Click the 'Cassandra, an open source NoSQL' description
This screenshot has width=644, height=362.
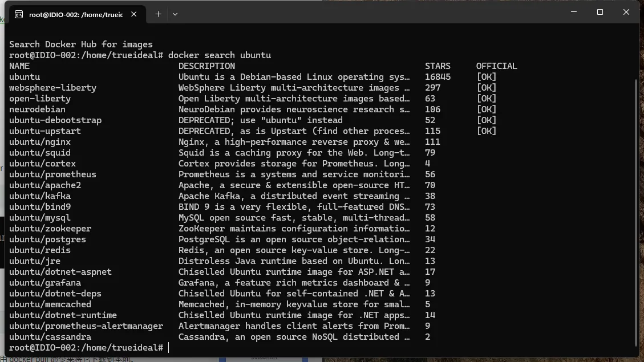[294, 337]
